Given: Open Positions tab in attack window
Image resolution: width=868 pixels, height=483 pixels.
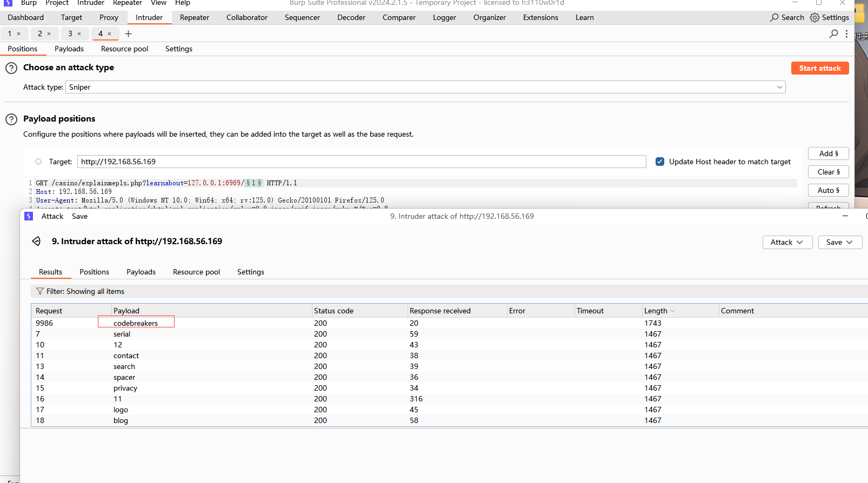Looking at the screenshot, I should tap(94, 272).
